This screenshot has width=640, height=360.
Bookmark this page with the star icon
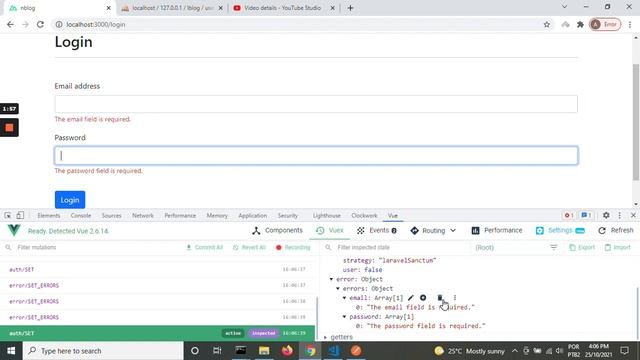click(x=547, y=24)
